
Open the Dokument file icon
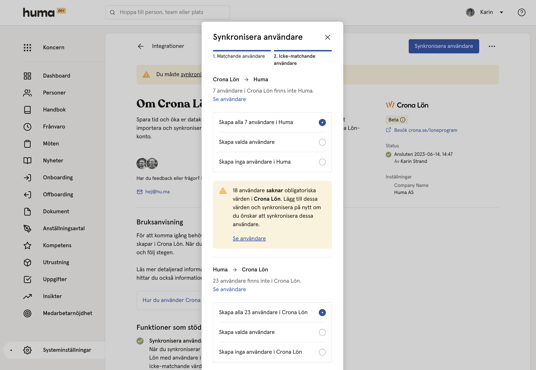[x=27, y=211]
